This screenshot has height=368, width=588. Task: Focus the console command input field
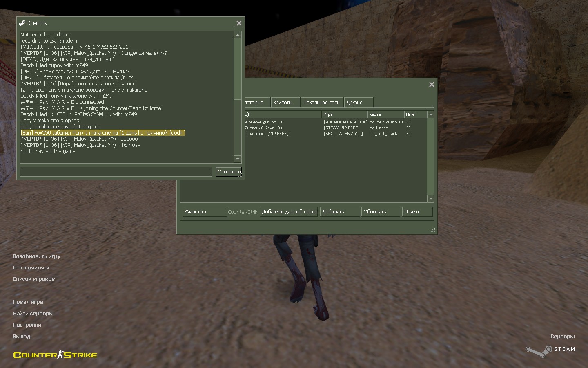click(x=116, y=172)
